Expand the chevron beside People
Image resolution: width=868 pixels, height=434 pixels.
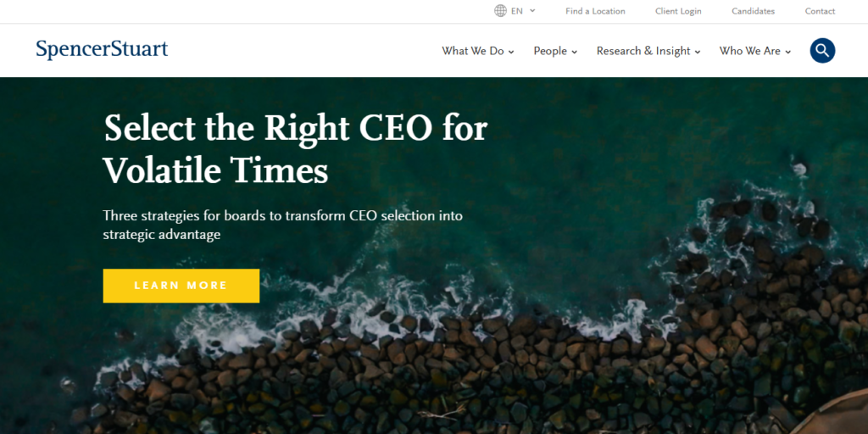click(x=574, y=52)
